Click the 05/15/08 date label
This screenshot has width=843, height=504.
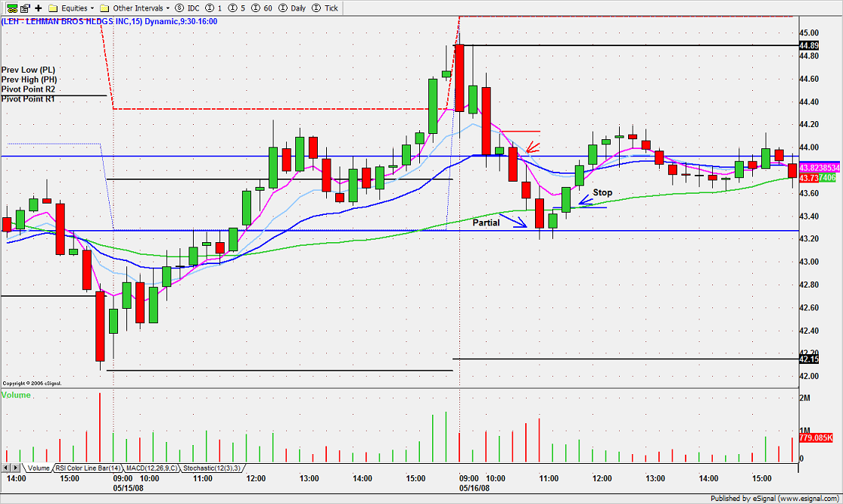(128, 488)
